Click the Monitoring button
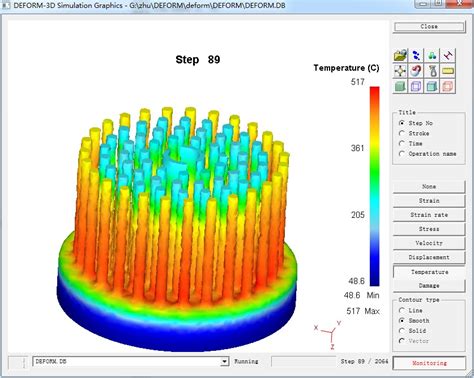Screen dimensions: 474x378 point(429,363)
